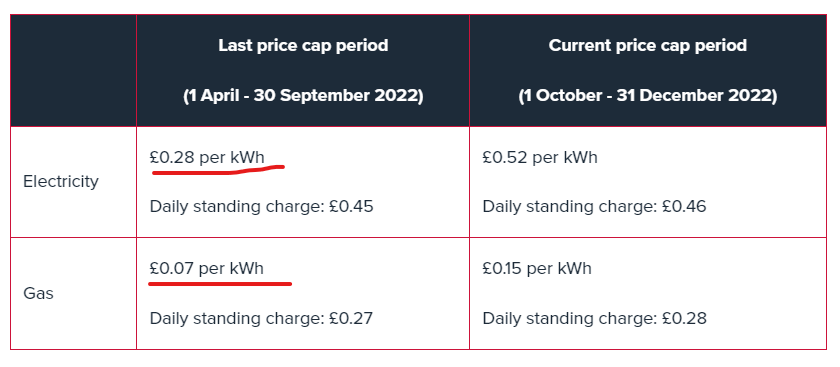Click the £0.15 per kWh gas rate
Image resolution: width=840 pixels, height=367 pixels.
click(x=537, y=268)
